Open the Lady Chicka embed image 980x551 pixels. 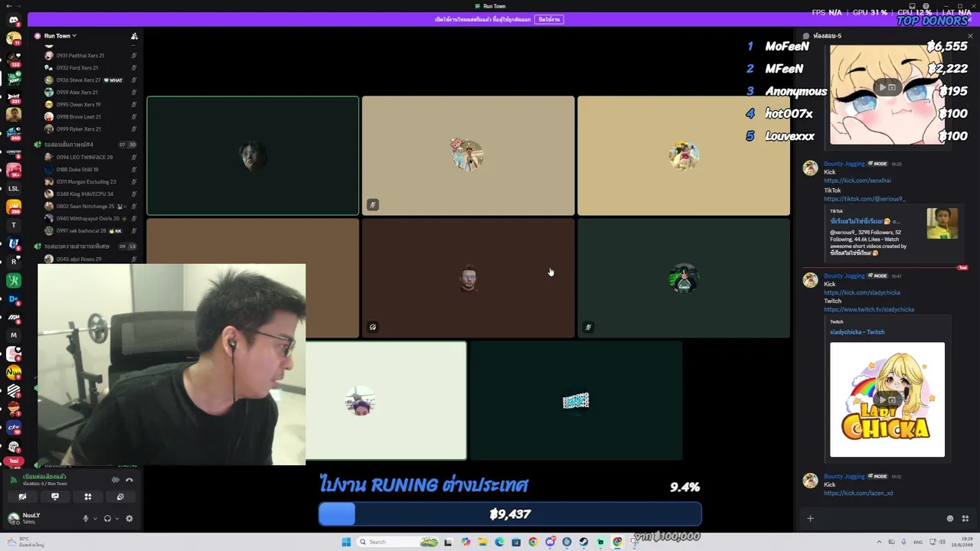click(x=887, y=399)
